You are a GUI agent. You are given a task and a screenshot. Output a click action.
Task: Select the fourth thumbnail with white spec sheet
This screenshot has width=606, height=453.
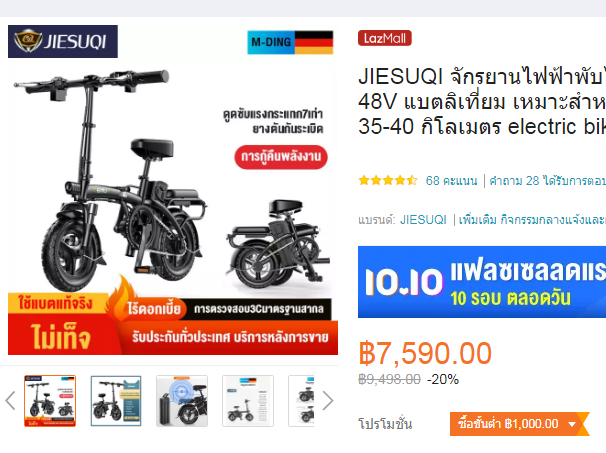pyautogui.click(x=248, y=401)
